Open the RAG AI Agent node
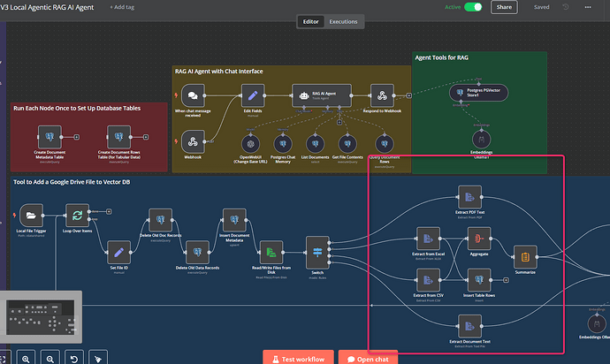 (x=322, y=95)
